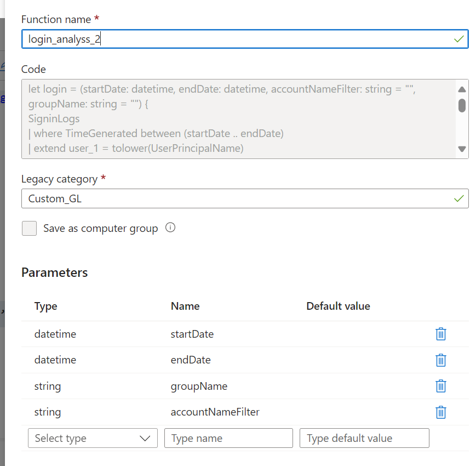
Task: Remove the groupName parameter with trash icon
Action: click(x=441, y=386)
